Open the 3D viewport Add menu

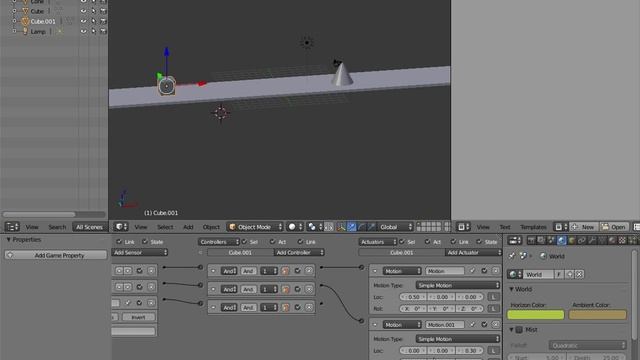click(188, 227)
